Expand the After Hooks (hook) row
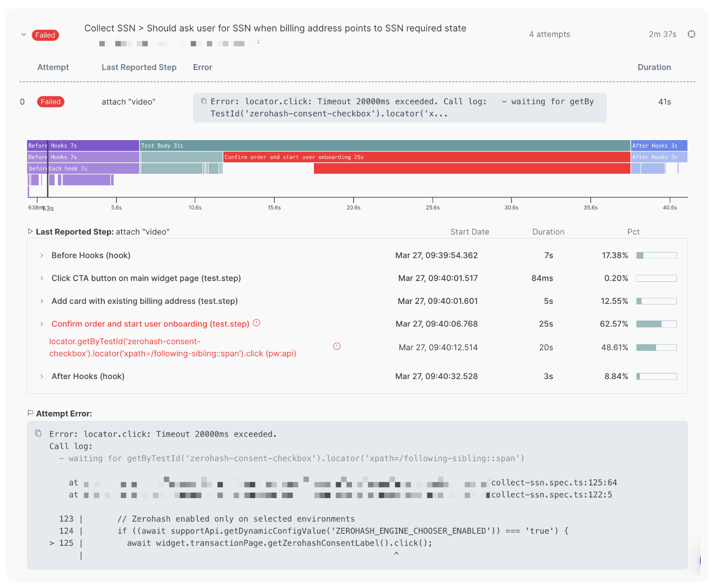Screen dimensions: 715x588 [42, 376]
